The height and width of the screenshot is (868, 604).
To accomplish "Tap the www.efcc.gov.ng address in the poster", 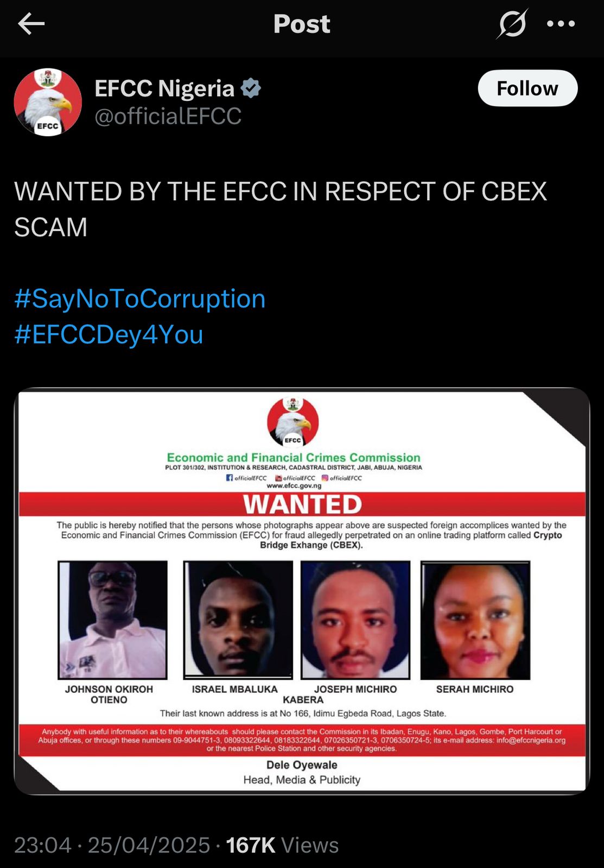I will click(294, 486).
